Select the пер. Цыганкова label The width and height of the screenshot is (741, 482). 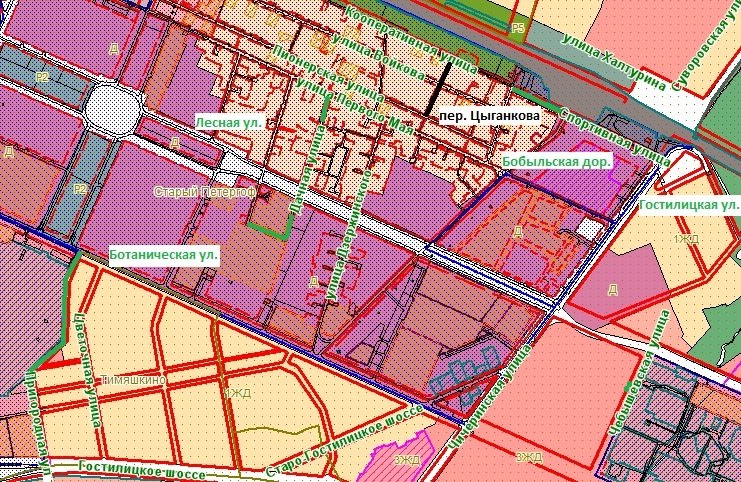(x=489, y=116)
